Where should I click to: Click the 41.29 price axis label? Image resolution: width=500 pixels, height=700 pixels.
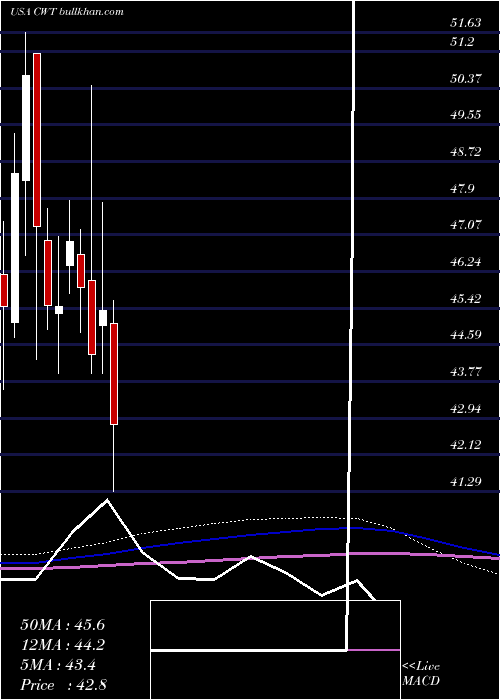point(465,481)
